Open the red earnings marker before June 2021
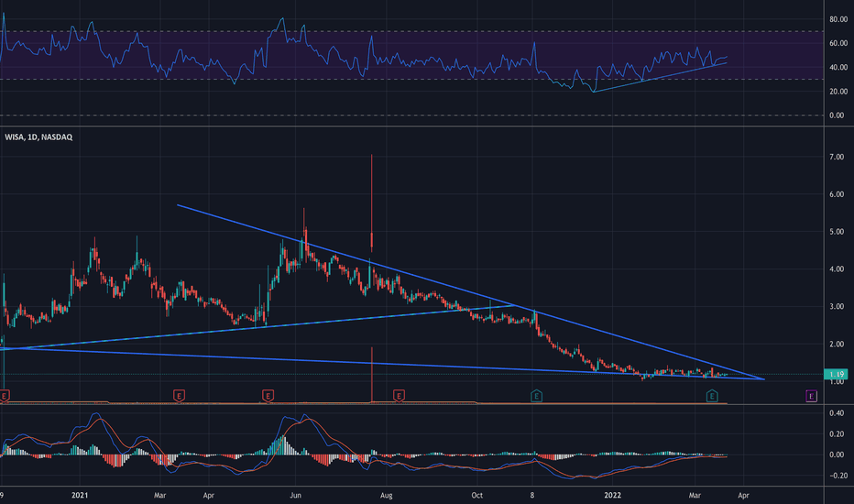The height and width of the screenshot is (504, 854). [268, 396]
